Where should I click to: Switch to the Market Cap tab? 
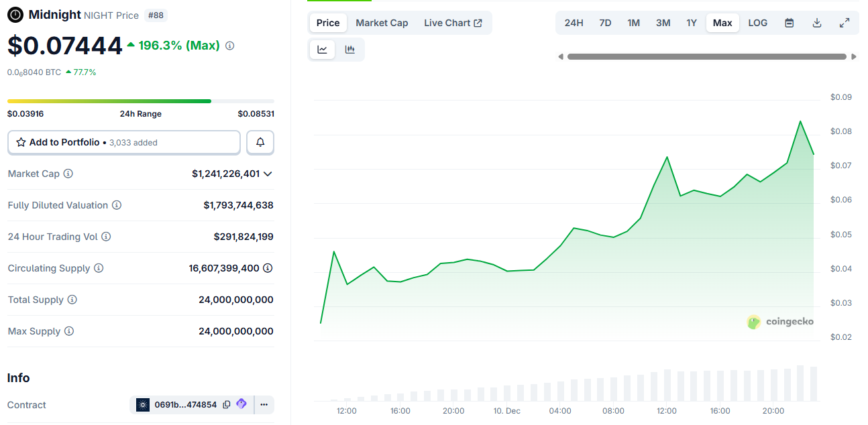[x=382, y=22]
